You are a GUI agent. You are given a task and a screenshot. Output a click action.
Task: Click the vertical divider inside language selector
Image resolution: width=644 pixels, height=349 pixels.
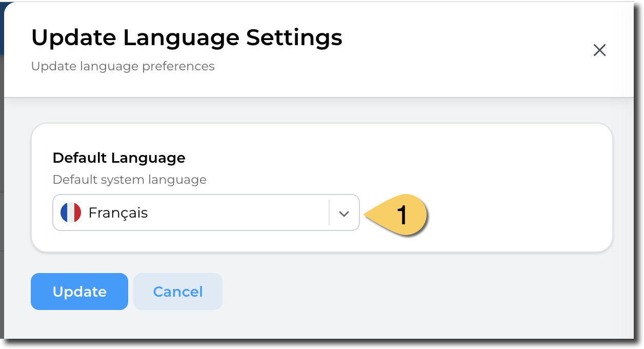point(329,212)
